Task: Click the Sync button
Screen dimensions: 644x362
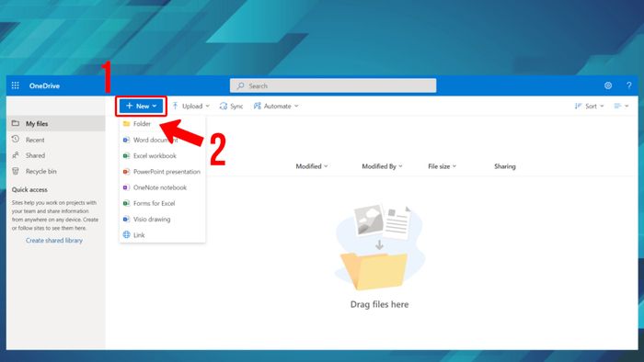Action: pos(231,107)
